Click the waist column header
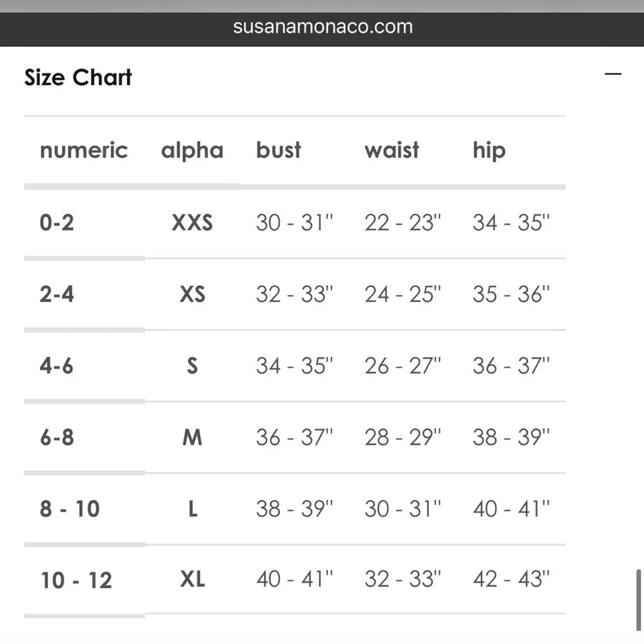Screen dimensions: 644x644 coord(392,151)
